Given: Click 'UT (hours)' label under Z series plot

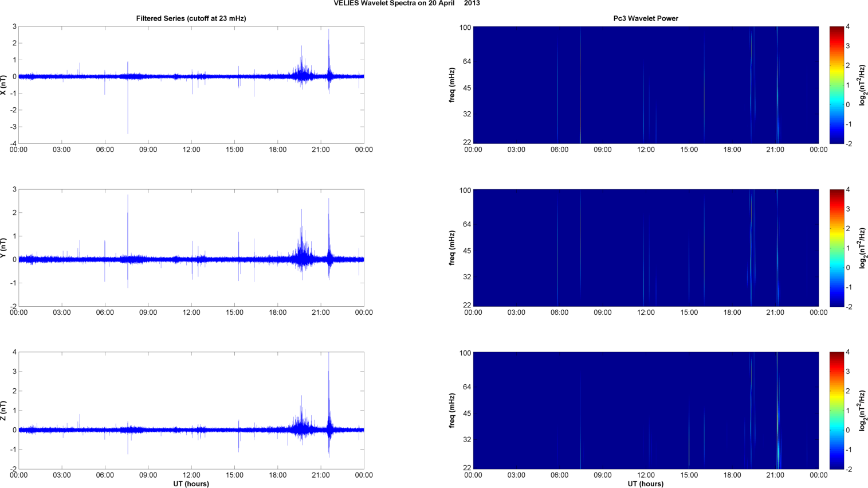Looking at the screenshot, I should point(191,484).
